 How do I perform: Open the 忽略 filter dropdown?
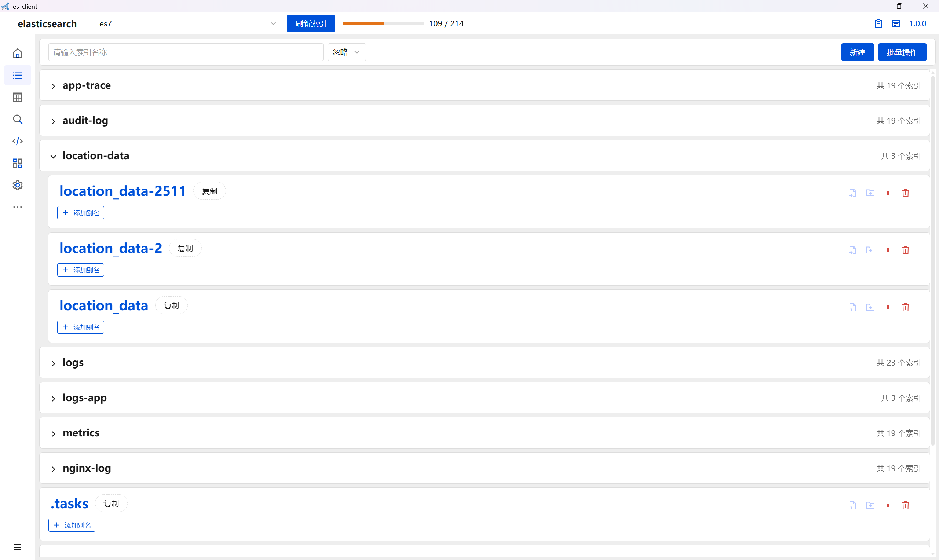point(346,52)
